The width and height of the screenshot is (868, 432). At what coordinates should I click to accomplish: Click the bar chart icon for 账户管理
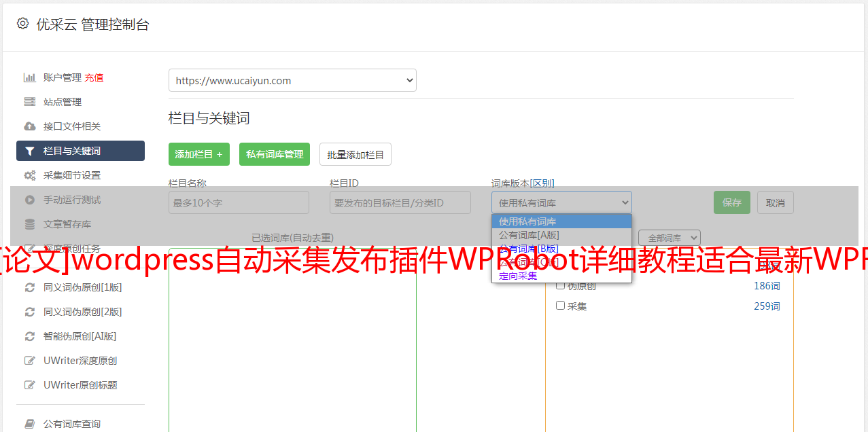30,77
